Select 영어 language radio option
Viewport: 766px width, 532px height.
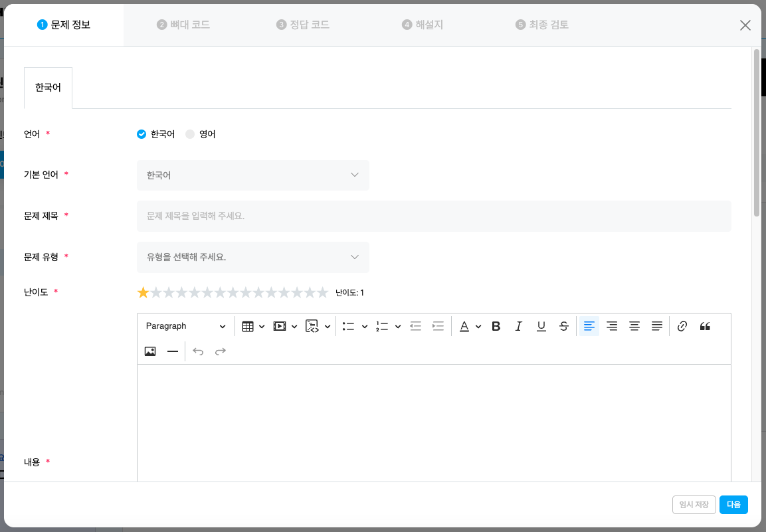pyautogui.click(x=190, y=134)
